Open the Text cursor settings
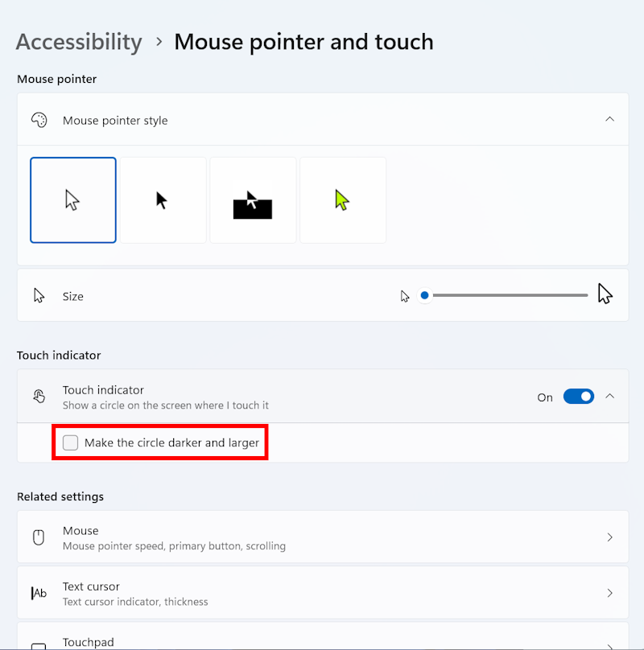 [x=322, y=594]
